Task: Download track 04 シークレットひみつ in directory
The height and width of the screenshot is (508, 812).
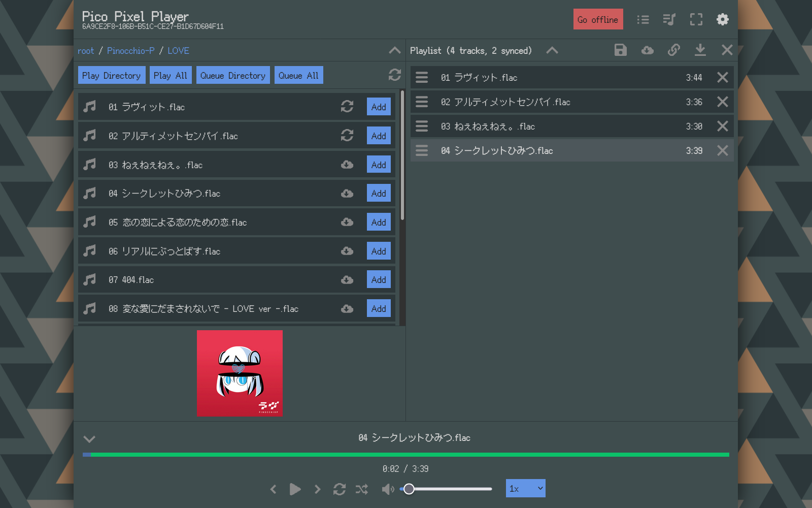Action: [347, 193]
